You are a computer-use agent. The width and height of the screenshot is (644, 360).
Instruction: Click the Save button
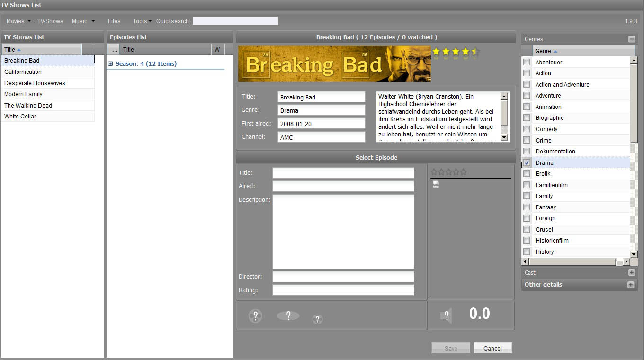click(451, 348)
